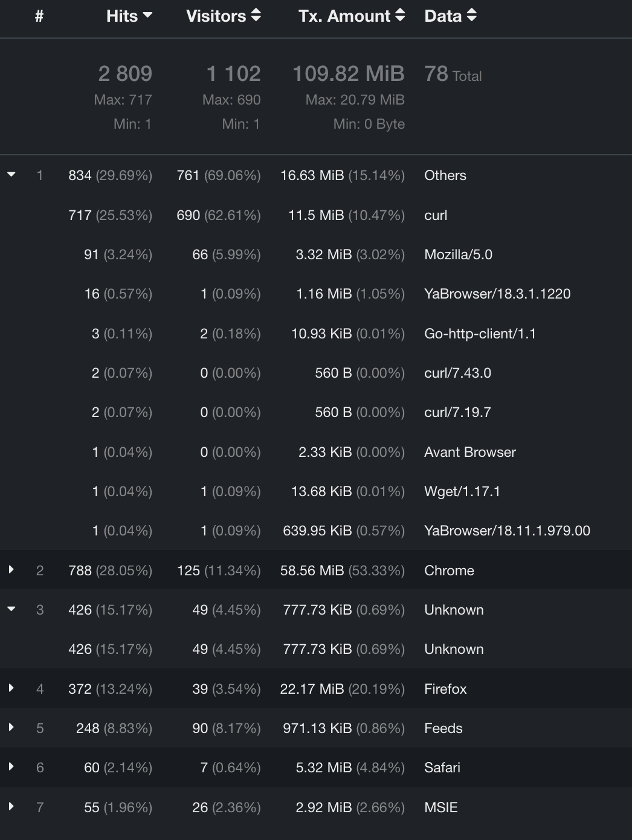
Task: Select the curl/7.43.0 entry
Action: [457, 373]
